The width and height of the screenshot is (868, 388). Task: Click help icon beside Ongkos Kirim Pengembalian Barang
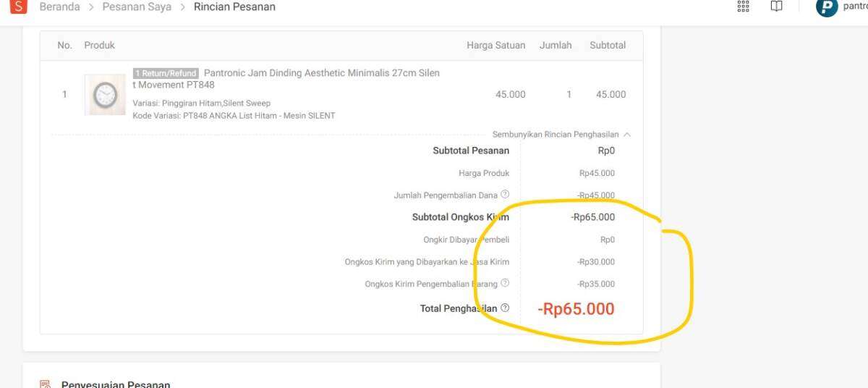(505, 283)
